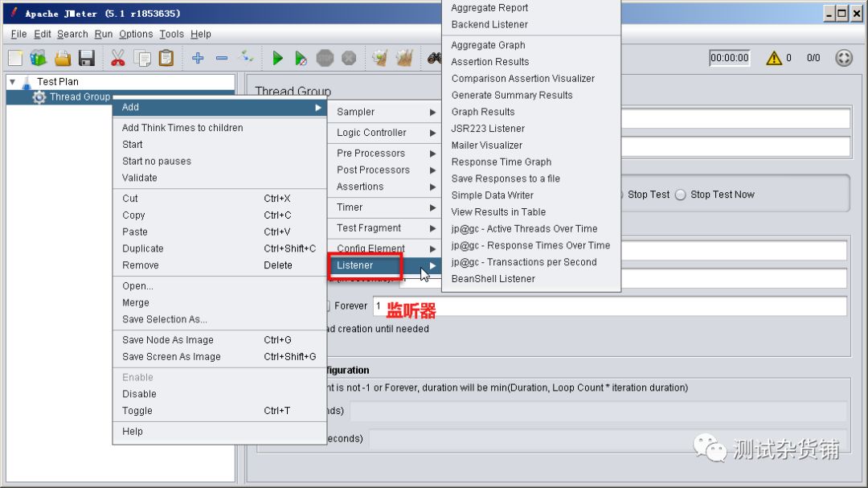
Task: Click the New test plan icon
Action: pyautogui.click(x=15, y=58)
